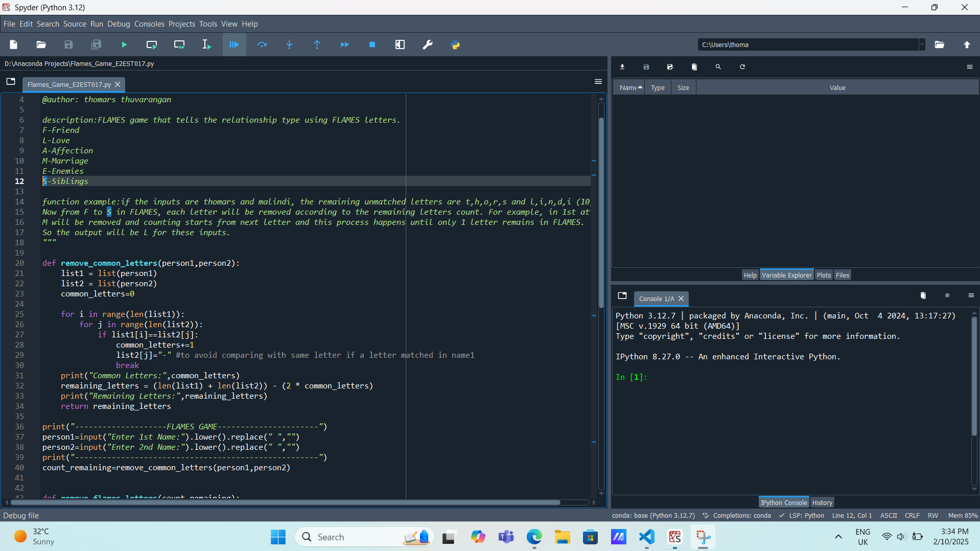Click CRLF line ending status
The image size is (980, 551).
[x=912, y=516]
